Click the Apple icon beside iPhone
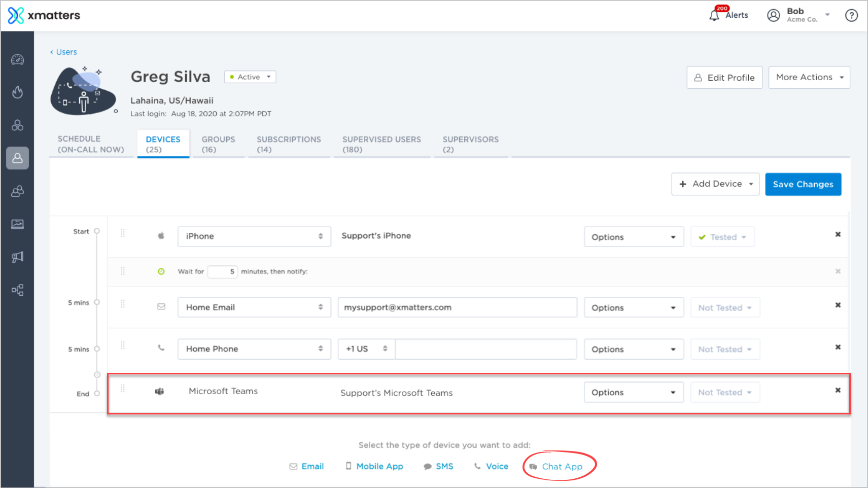The width and height of the screenshot is (868, 488). 161,235
